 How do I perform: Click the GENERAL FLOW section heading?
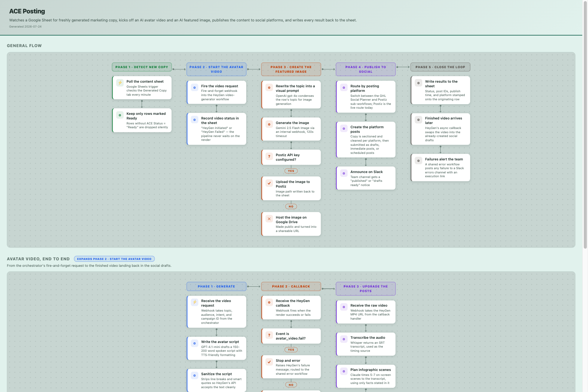(x=24, y=46)
